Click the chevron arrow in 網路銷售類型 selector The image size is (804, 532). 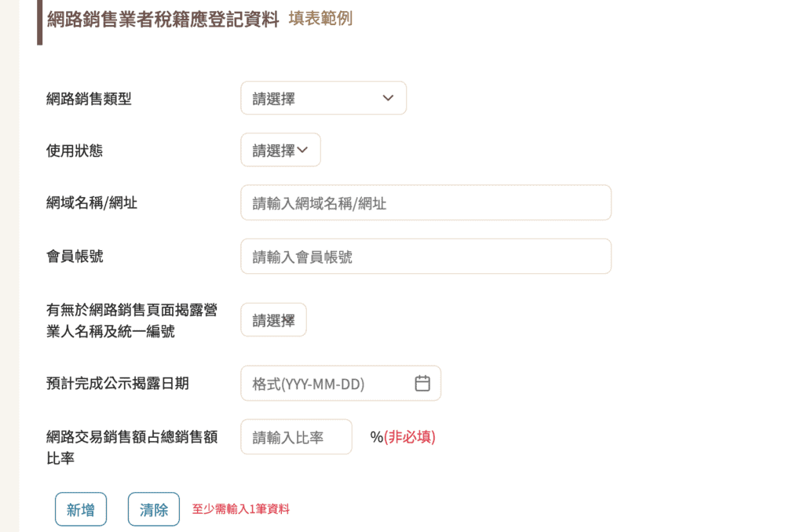[x=388, y=98]
